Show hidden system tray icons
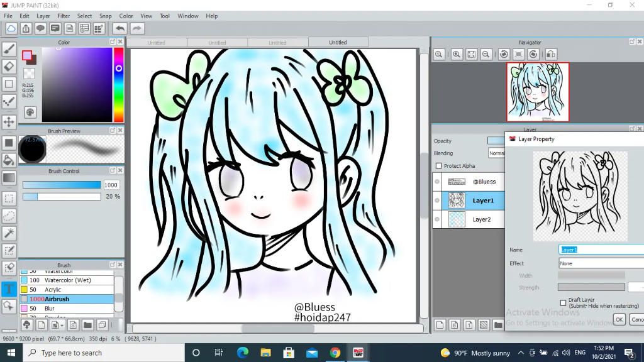The image size is (644, 362). click(521, 353)
